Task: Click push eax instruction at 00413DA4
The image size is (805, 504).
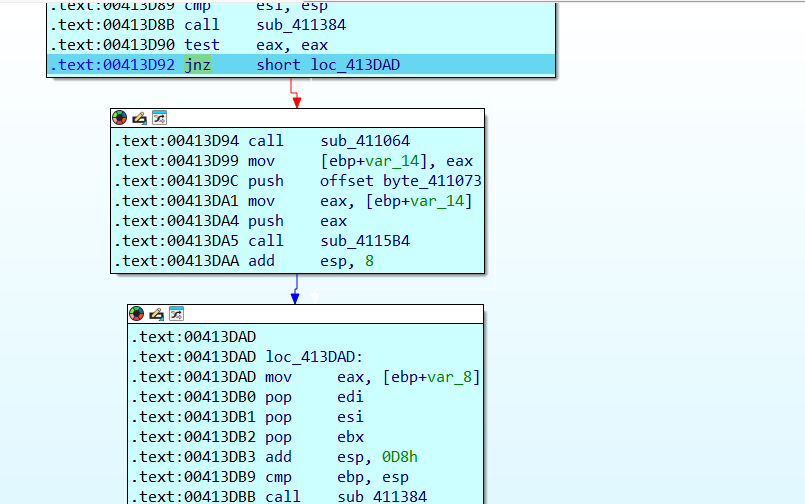Action: click(298, 221)
